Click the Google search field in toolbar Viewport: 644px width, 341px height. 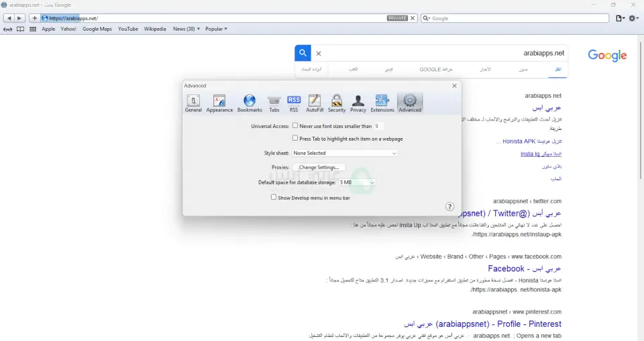point(515,19)
